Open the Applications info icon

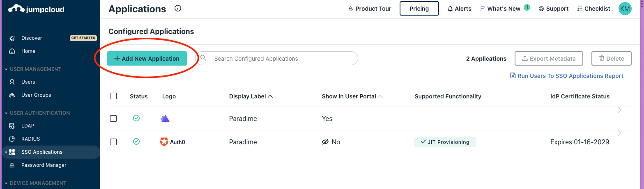click(x=178, y=8)
